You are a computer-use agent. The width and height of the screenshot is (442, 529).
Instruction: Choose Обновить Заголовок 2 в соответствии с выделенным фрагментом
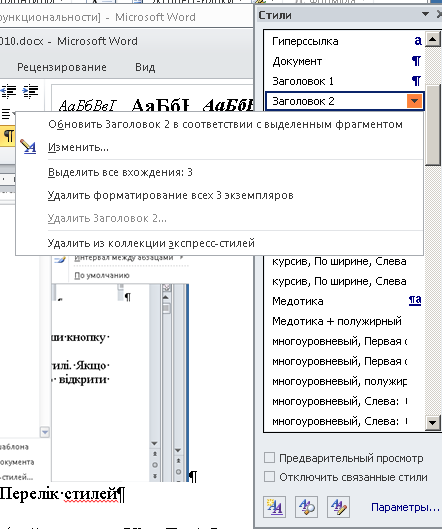225,124
